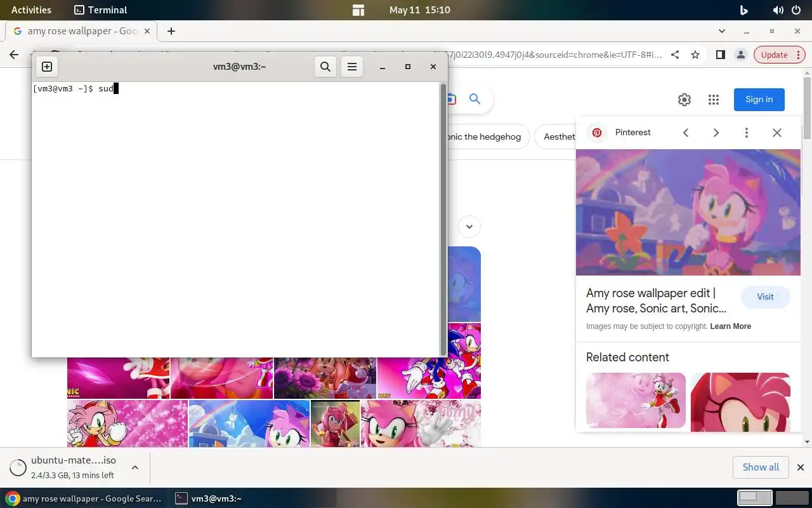Open power menu icon in top bar

pyautogui.click(x=796, y=10)
